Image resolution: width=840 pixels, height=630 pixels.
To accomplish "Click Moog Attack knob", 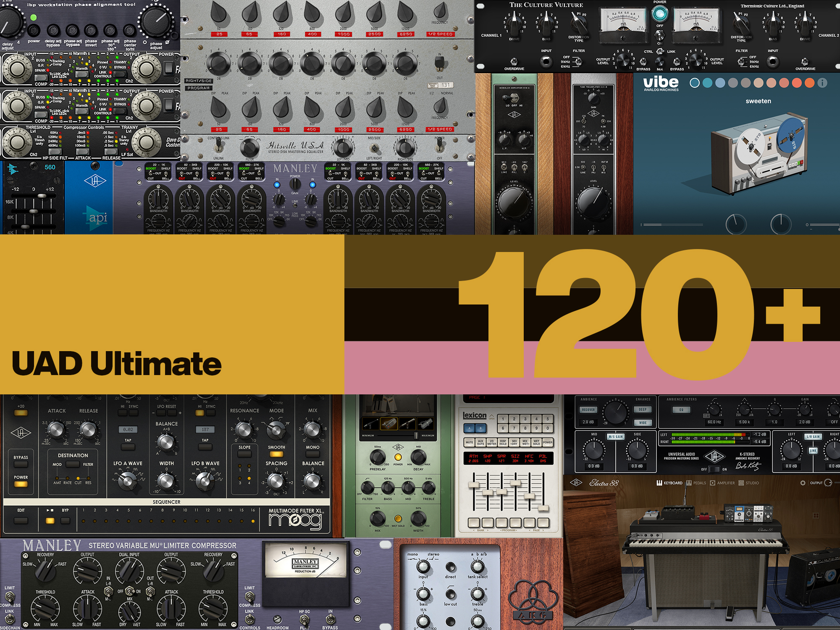I will pos(56,429).
